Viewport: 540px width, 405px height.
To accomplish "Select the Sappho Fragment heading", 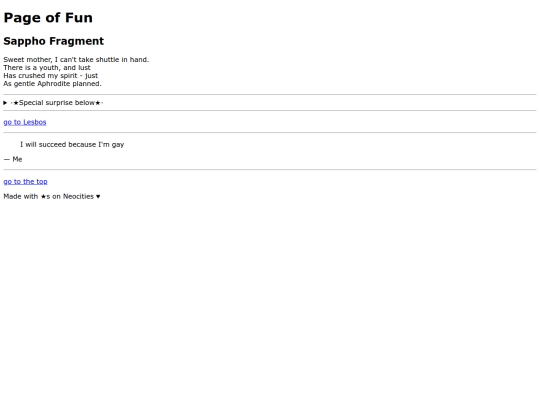I will pyautogui.click(x=53, y=41).
